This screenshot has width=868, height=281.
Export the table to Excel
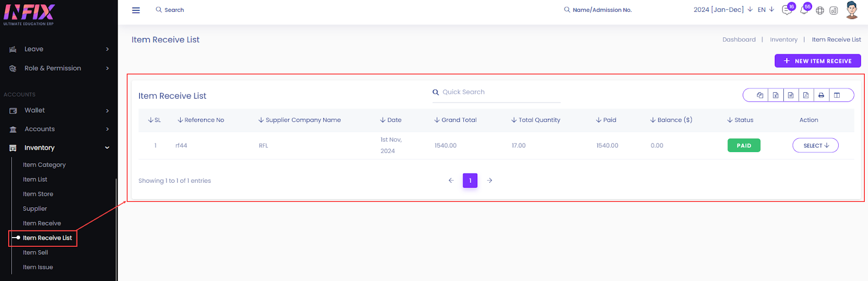776,95
